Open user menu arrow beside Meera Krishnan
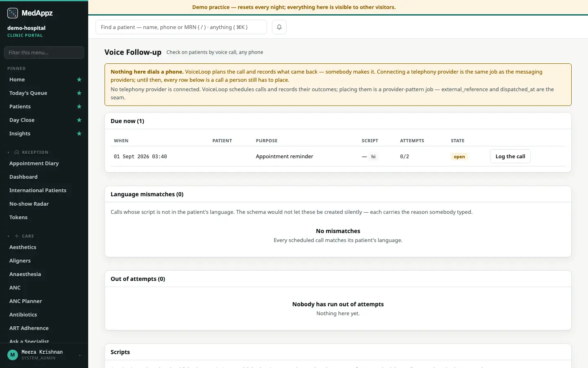Screen dimensions: 588x368 tap(80, 355)
